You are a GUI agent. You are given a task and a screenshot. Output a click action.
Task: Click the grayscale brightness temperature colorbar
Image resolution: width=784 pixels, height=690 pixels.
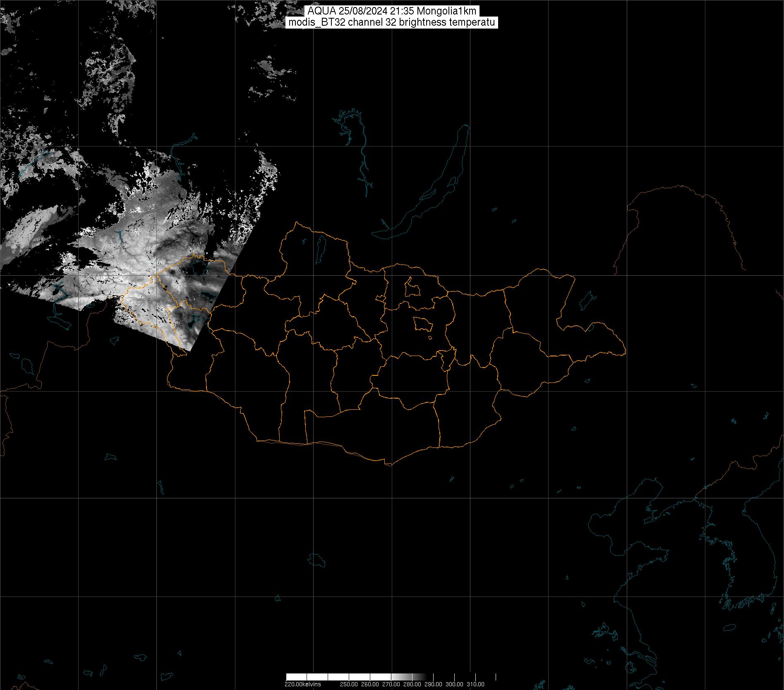(x=391, y=677)
